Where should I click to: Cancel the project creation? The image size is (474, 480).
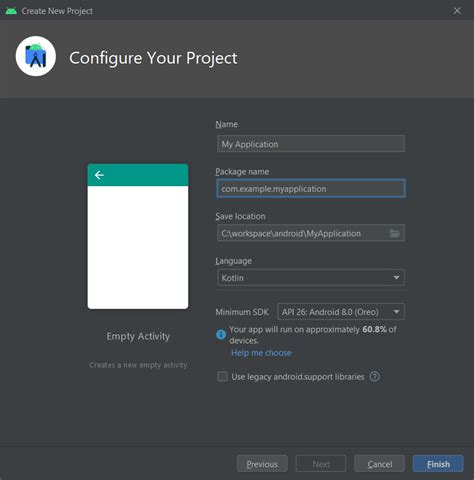pos(379,464)
